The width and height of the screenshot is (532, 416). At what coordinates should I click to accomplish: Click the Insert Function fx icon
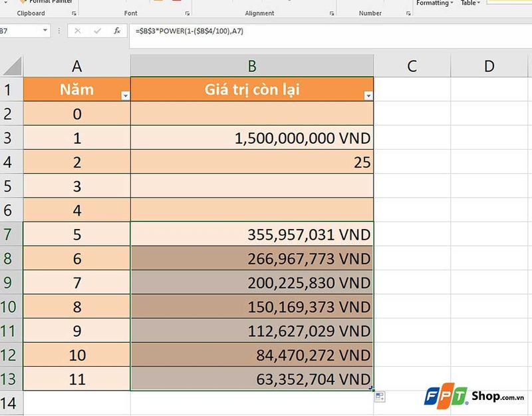pyautogui.click(x=116, y=30)
